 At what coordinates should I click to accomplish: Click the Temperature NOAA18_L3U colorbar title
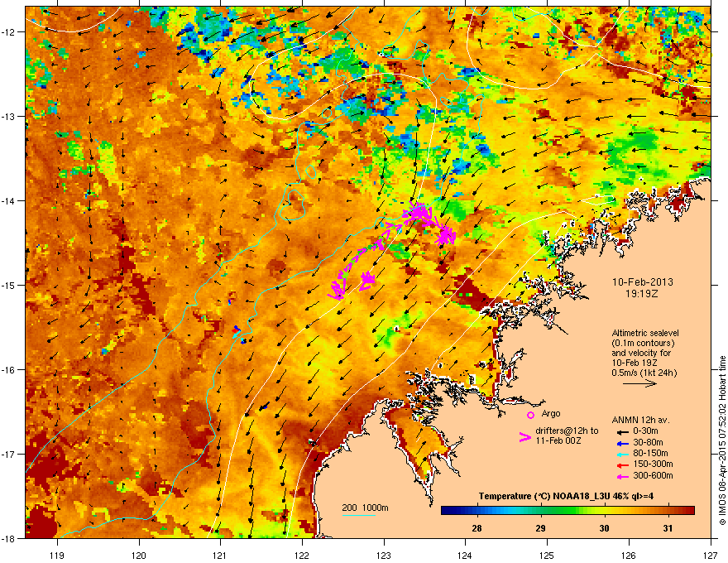point(566,496)
